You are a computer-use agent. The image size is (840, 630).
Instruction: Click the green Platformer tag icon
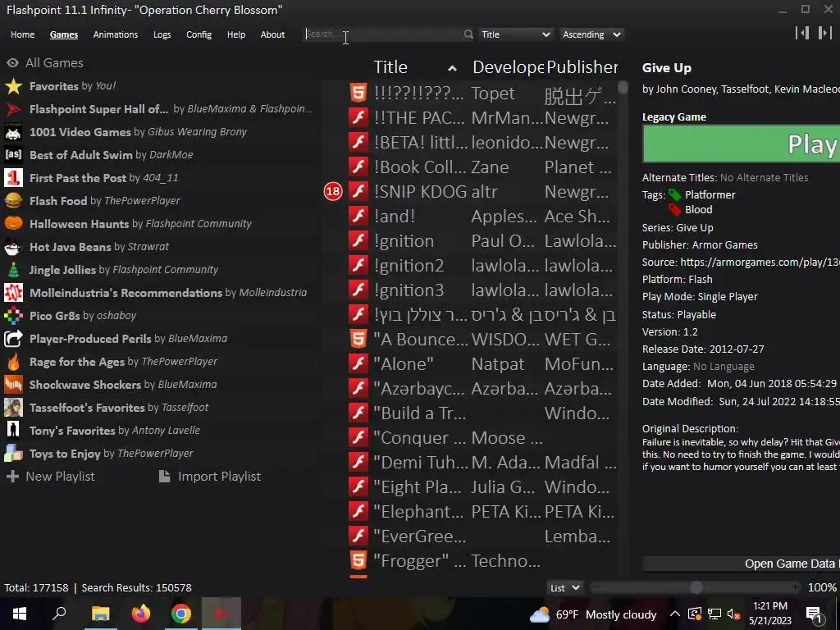pyautogui.click(x=675, y=195)
